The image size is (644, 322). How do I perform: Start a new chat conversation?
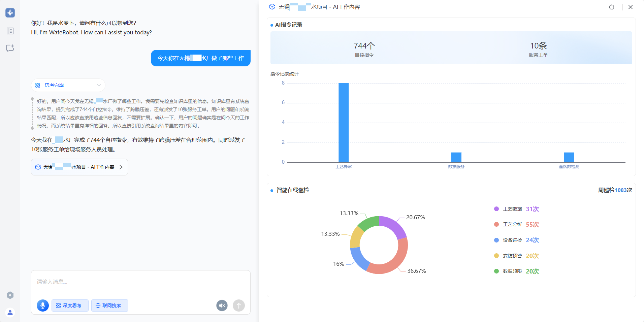[x=10, y=48]
